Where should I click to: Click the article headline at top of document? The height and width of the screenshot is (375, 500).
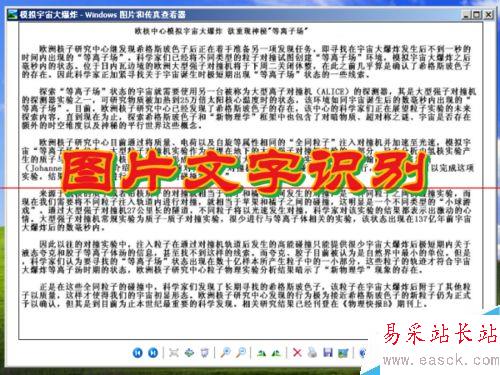tap(221, 31)
